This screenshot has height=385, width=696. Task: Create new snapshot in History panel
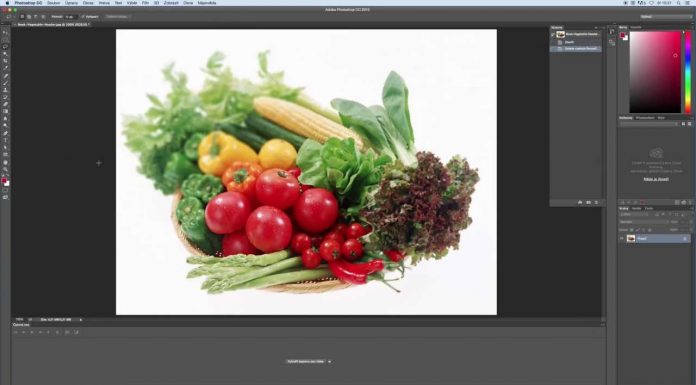tap(588, 202)
